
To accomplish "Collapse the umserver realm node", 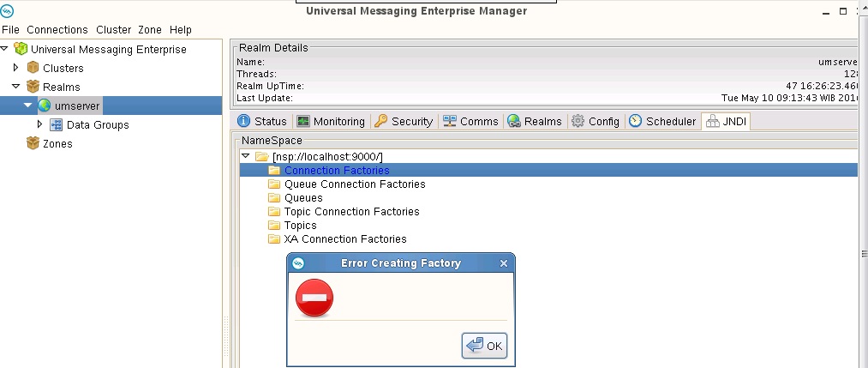I will [27, 106].
